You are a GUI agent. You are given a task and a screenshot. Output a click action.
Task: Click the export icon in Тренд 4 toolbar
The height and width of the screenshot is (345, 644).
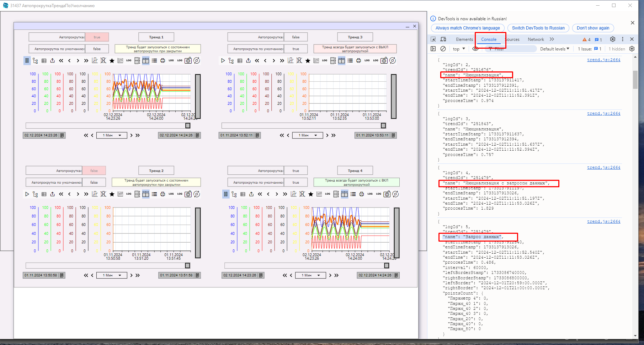click(x=251, y=194)
